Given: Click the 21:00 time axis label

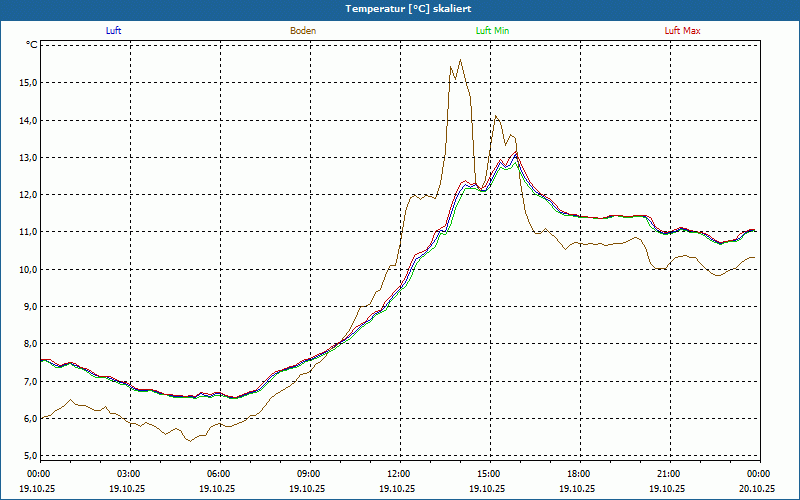Looking at the screenshot, I should pyautogui.click(x=668, y=474).
